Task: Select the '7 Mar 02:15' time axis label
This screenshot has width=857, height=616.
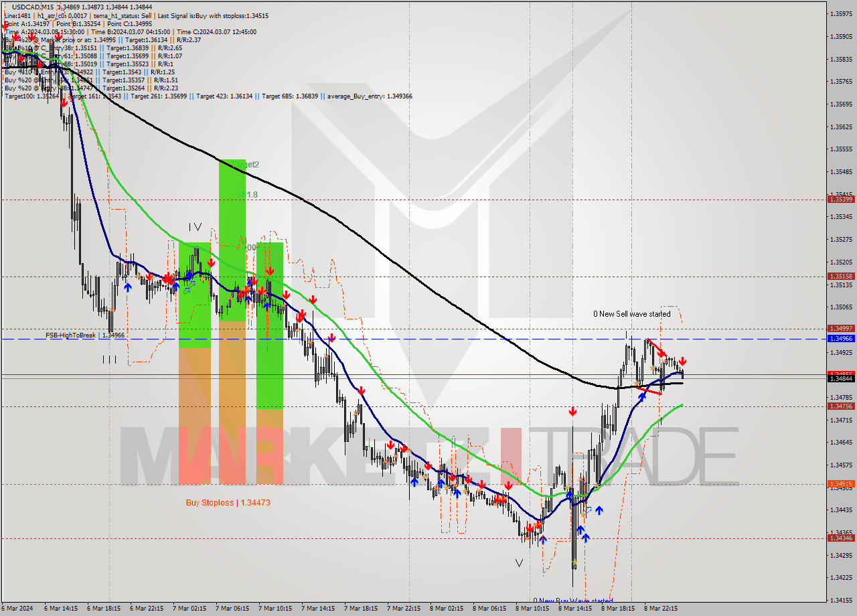Action: (x=189, y=609)
